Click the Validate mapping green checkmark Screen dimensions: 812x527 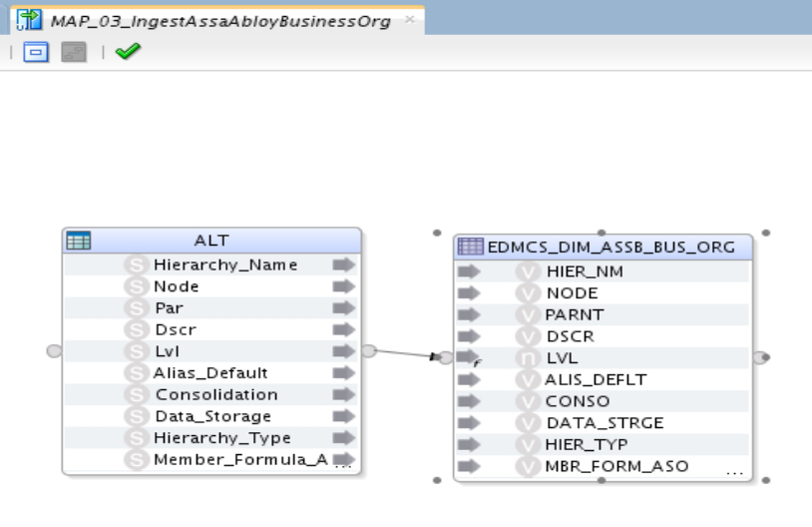128,52
